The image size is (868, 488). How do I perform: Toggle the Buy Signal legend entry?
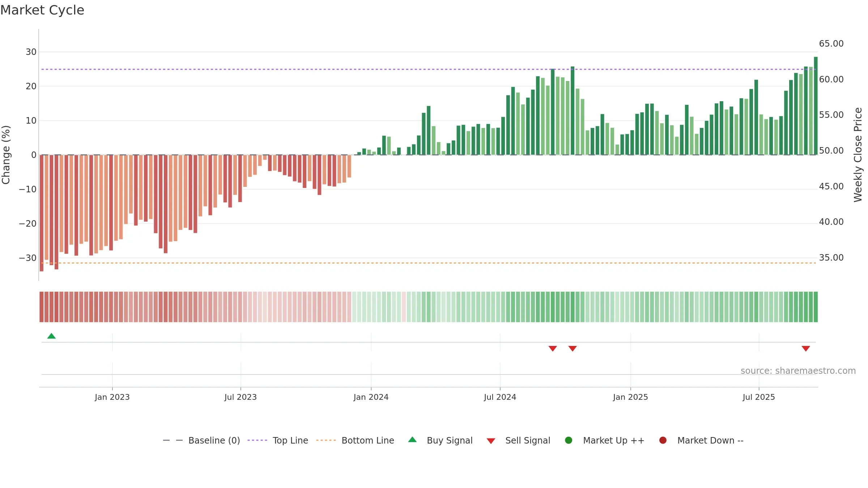pos(440,440)
